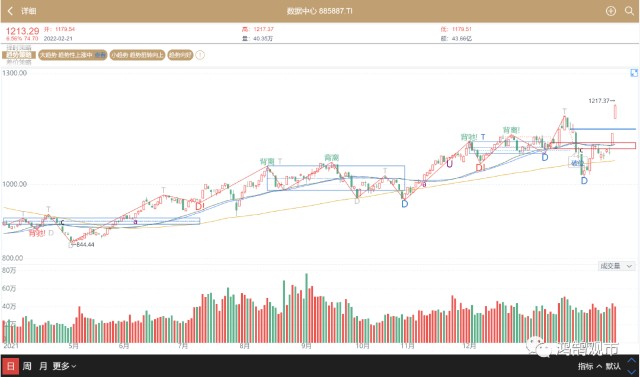Image resolution: width=640 pixels, height=377 pixels.
Task: Open the 成交量 indicator dropdown
Action: (x=616, y=266)
